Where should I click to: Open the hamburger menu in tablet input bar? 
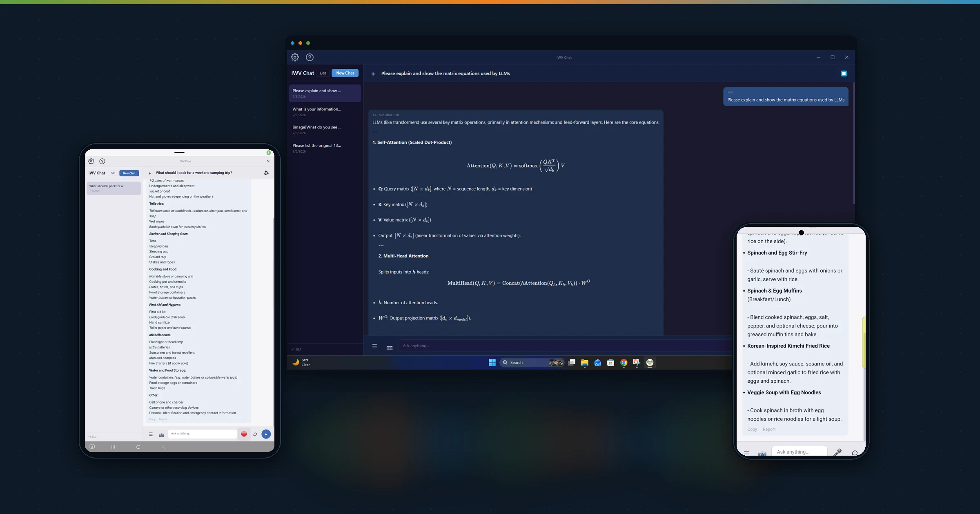[151, 434]
